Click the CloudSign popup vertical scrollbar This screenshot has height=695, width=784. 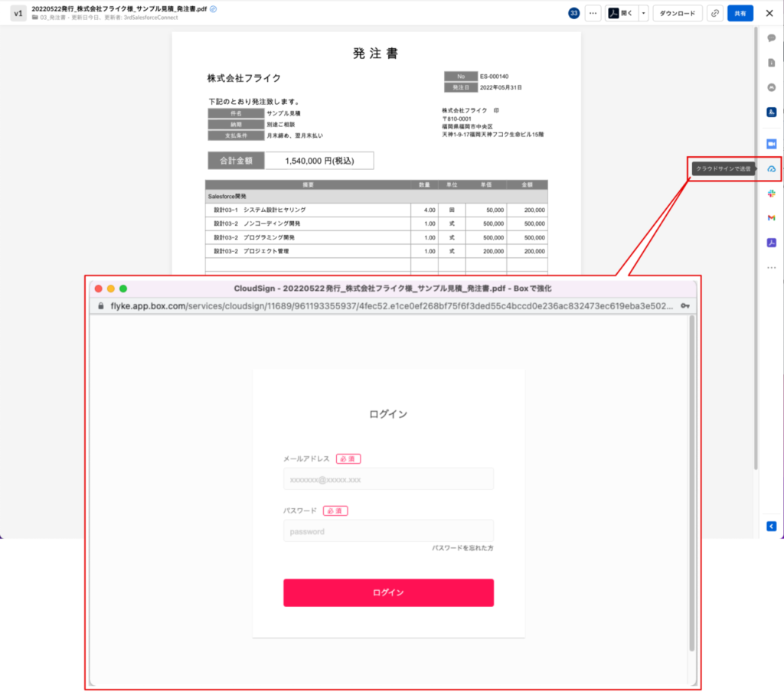point(692,483)
